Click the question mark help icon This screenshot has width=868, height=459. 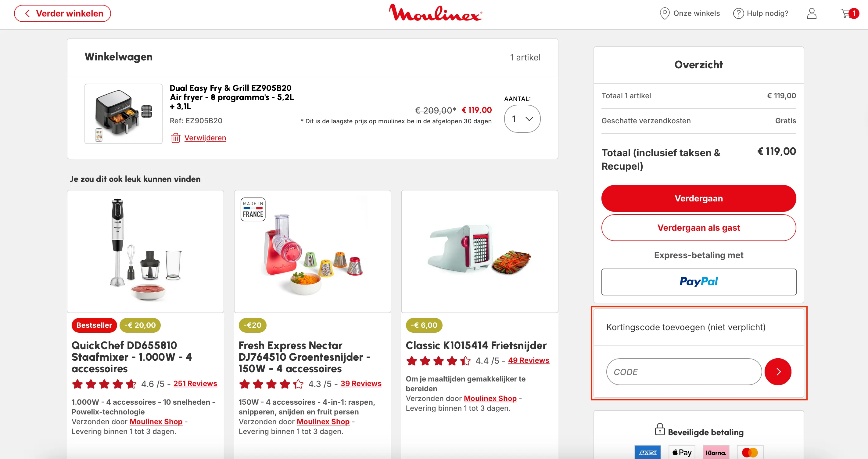coord(738,13)
